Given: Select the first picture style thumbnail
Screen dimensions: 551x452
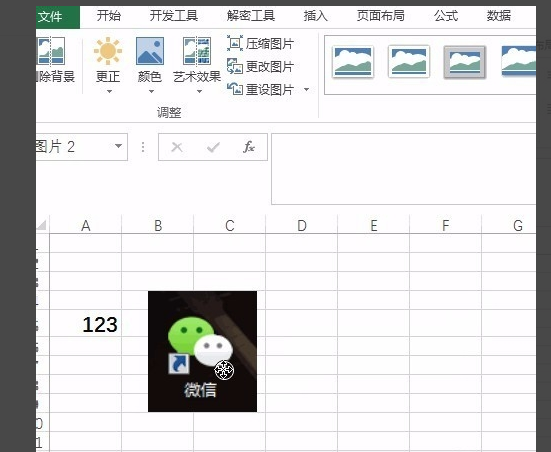Looking at the screenshot, I should coord(352,62).
